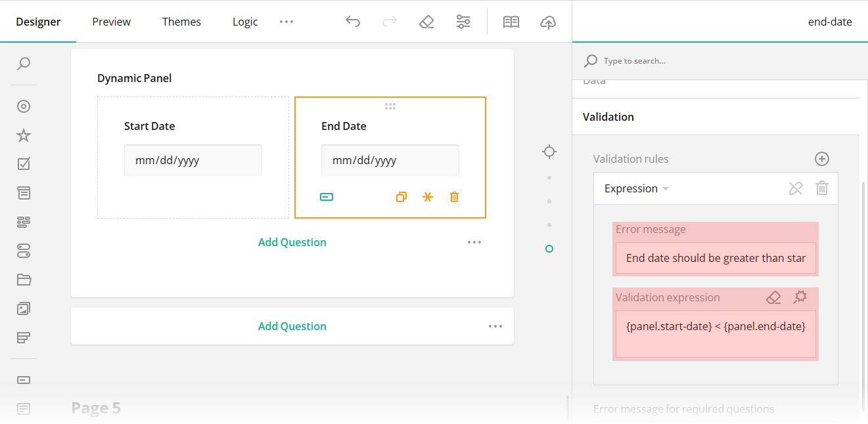Add a Rating question using the star toolbox icon

click(x=24, y=135)
